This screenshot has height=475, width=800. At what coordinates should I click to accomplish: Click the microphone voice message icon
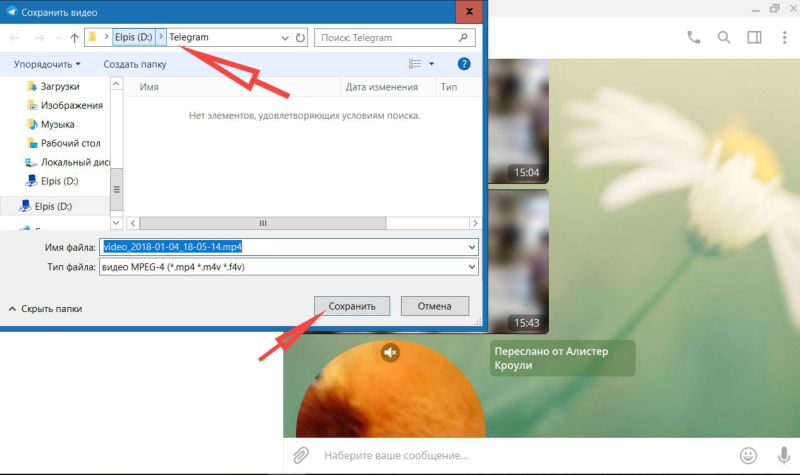click(x=784, y=455)
